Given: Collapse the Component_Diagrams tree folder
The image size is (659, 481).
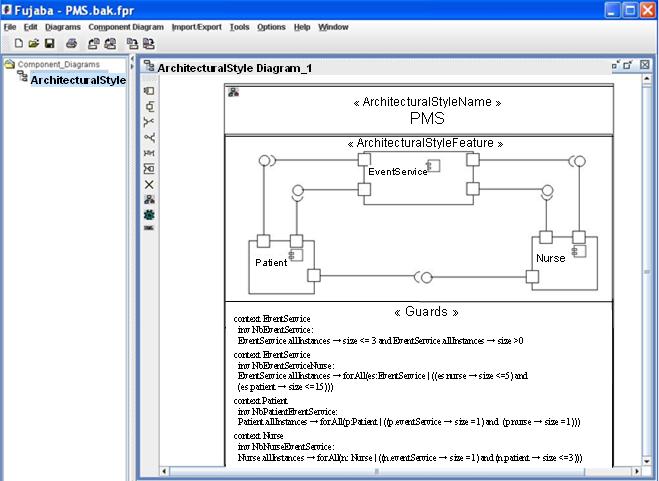Looking at the screenshot, I should point(9,64).
